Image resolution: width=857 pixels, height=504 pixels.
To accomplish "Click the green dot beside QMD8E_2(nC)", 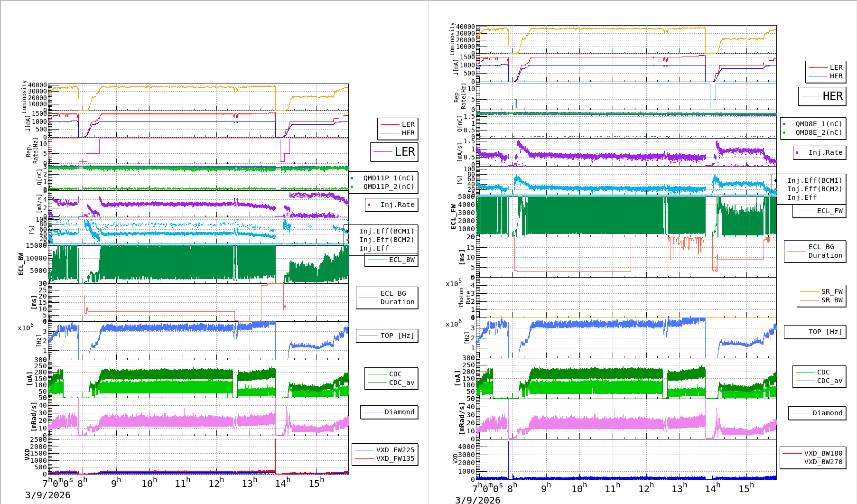I will point(784,132).
